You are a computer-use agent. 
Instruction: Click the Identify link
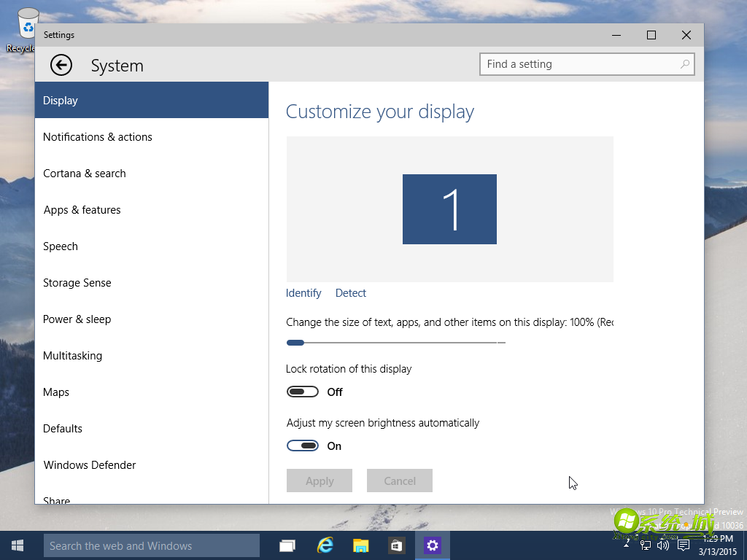[x=303, y=293]
